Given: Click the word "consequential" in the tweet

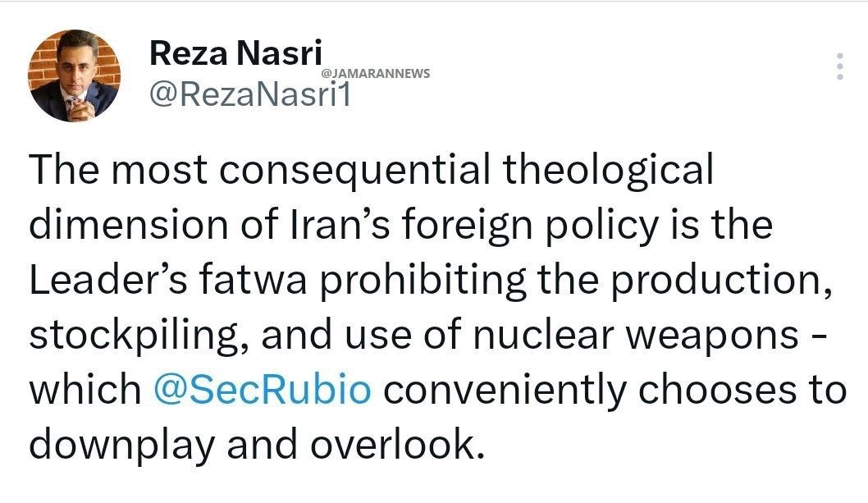Looking at the screenshot, I should click(356, 171).
